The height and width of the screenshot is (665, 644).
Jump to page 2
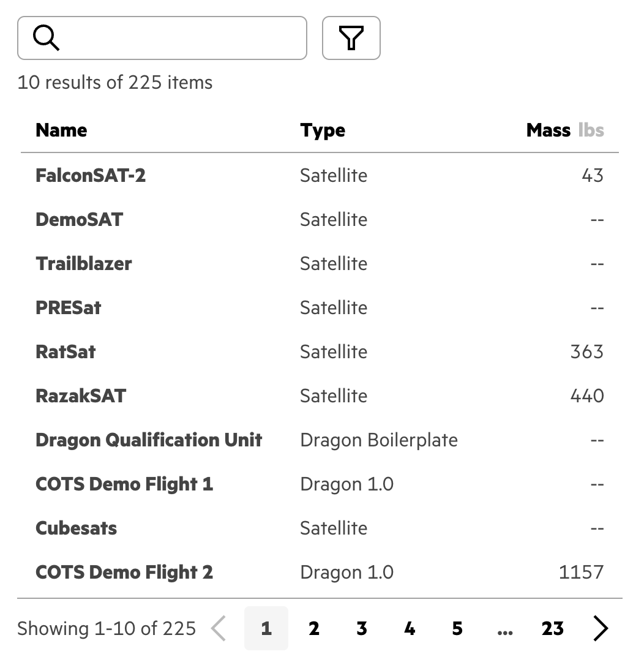point(314,628)
